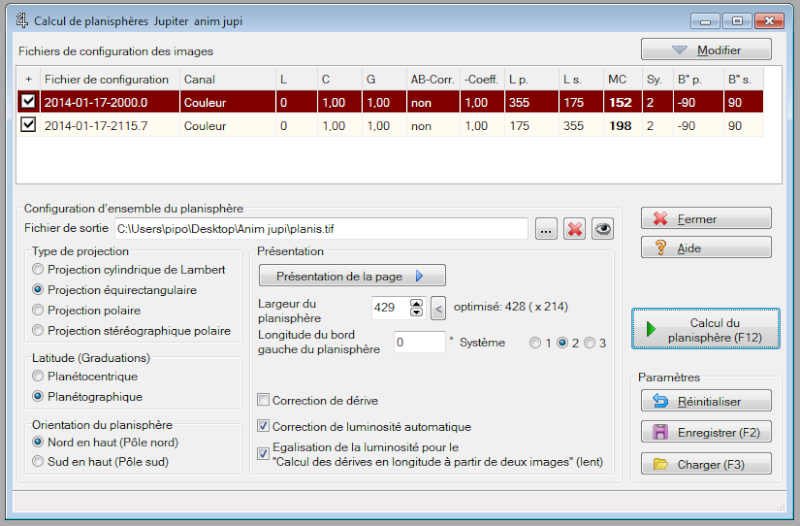Click the + column header

coord(29,79)
